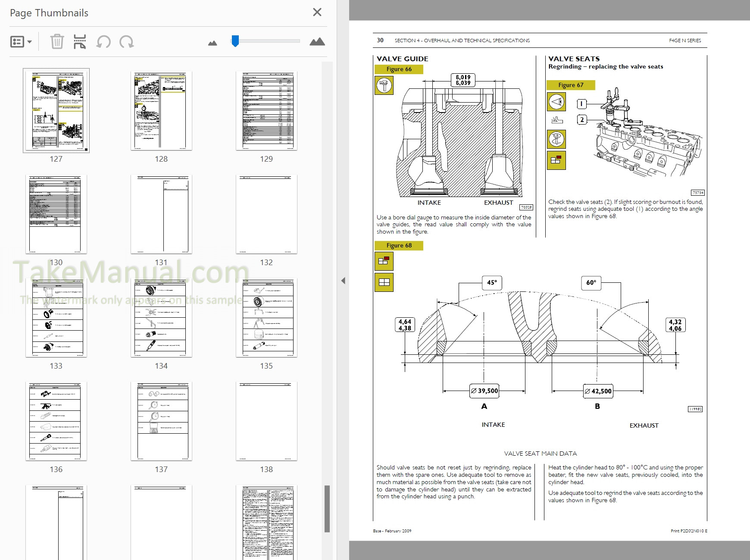750x560 pixels.
Task: Click the reduce thumbnail size icon
Action: click(x=212, y=42)
